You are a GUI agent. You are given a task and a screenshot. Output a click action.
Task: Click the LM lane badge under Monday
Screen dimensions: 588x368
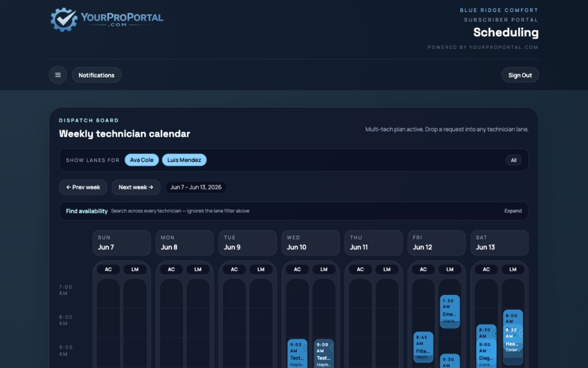[198, 269]
